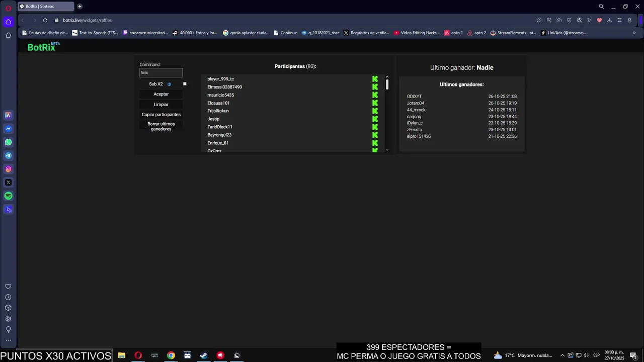Search tabs with top magnifier icon
The image size is (644, 362).
[601, 7]
